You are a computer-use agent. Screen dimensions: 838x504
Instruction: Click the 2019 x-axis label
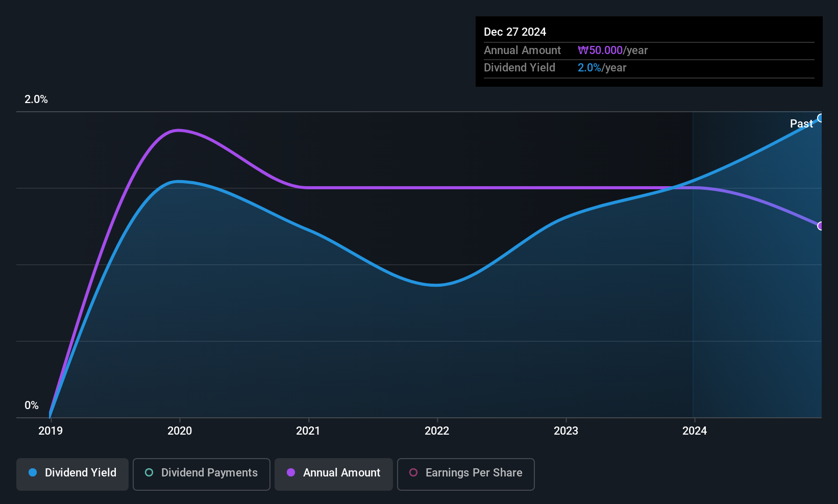coord(51,431)
